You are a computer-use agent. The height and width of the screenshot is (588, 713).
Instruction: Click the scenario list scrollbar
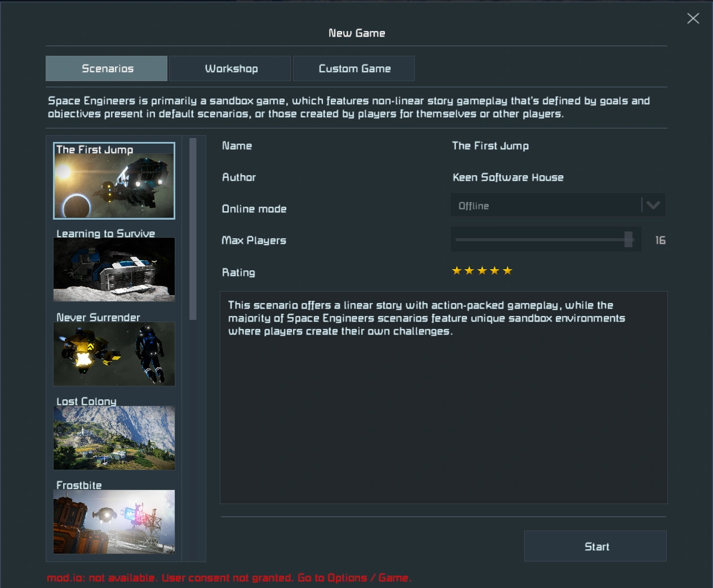point(193,229)
